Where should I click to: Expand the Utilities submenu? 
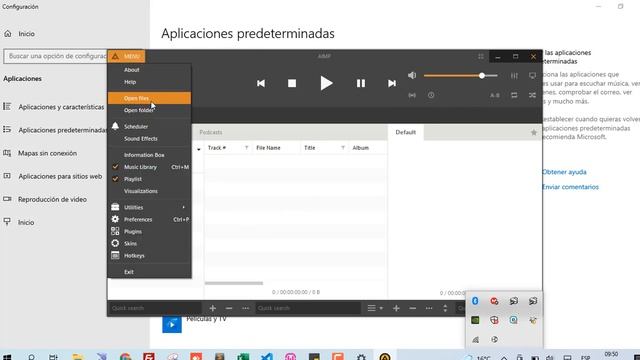click(x=149, y=207)
